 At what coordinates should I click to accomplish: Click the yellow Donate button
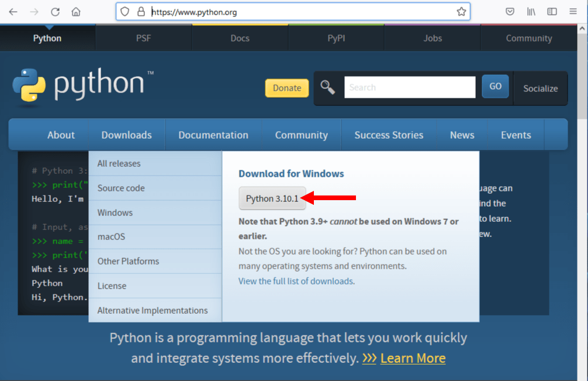tap(286, 88)
